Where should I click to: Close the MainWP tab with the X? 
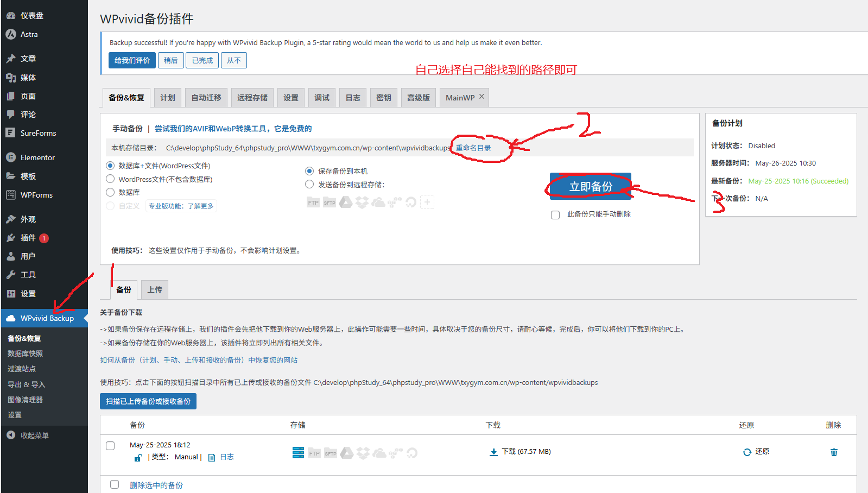[481, 97]
